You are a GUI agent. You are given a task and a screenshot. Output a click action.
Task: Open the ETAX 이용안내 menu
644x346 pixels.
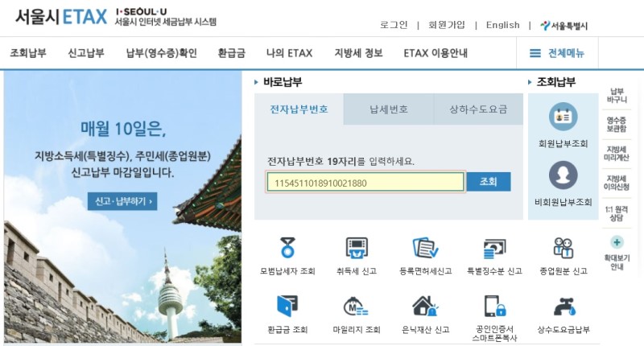click(436, 53)
